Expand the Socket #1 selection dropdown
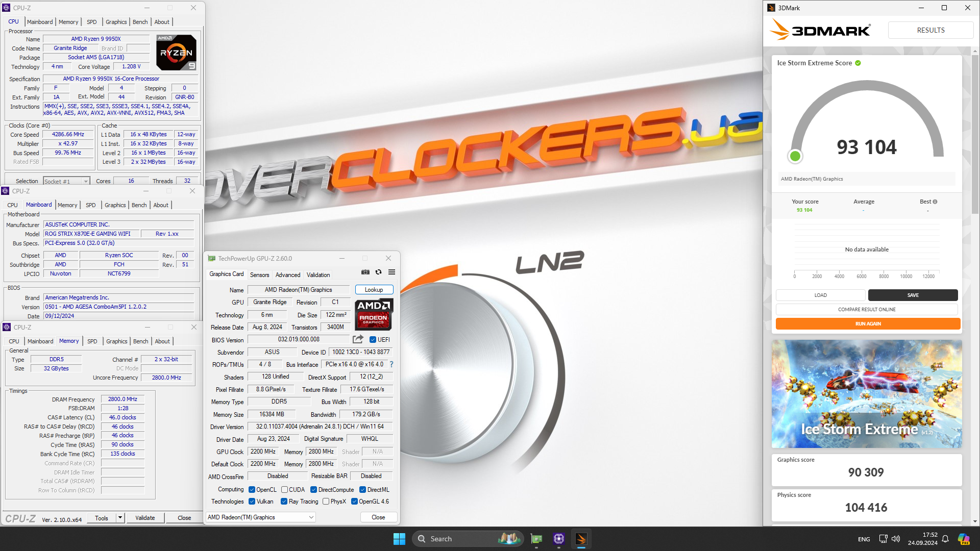Viewport: 980px width, 551px height. (x=85, y=182)
